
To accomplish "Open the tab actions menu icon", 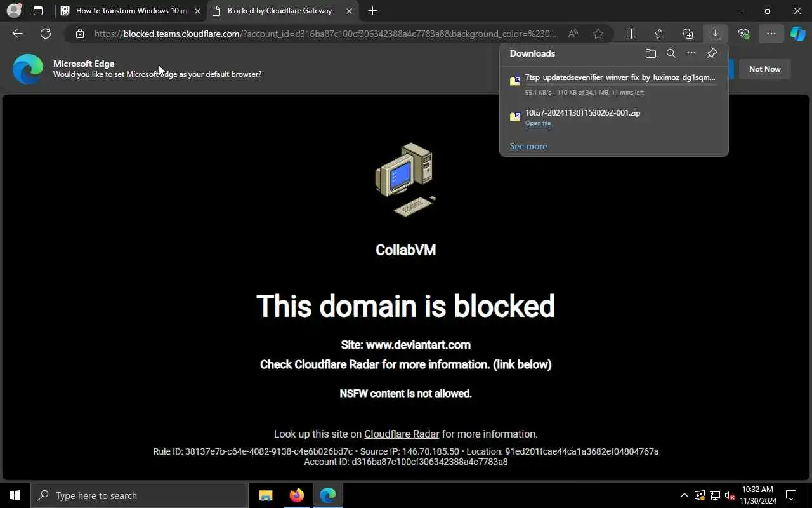I will coord(38,11).
